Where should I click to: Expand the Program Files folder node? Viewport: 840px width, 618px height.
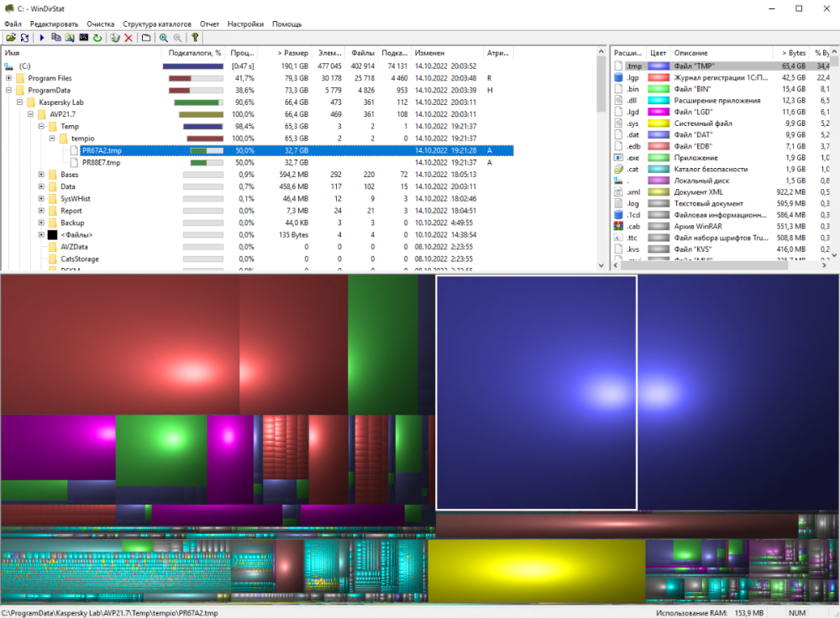(x=9, y=78)
